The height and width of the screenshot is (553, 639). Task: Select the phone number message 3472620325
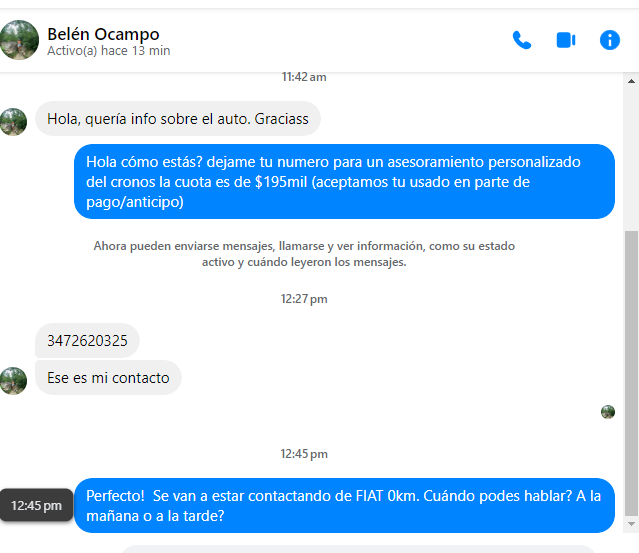pos(87,341)
